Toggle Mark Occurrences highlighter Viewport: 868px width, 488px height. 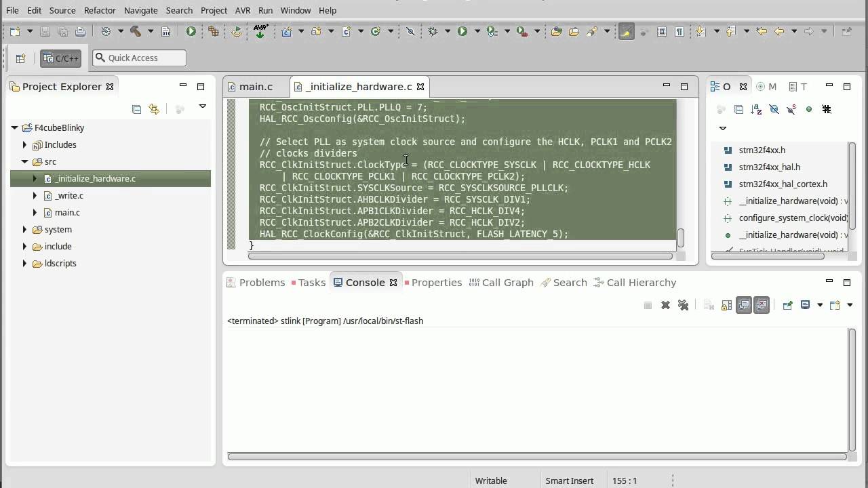626,31
